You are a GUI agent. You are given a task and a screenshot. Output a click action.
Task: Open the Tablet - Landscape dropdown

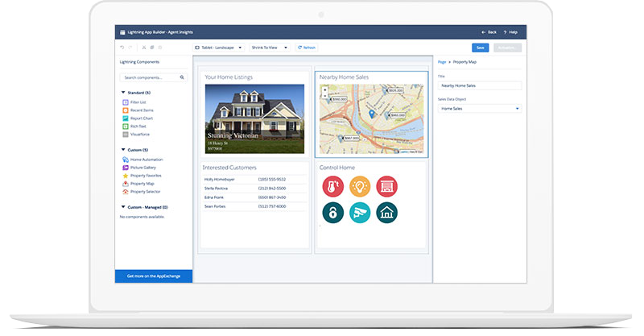tap(218, 48)
